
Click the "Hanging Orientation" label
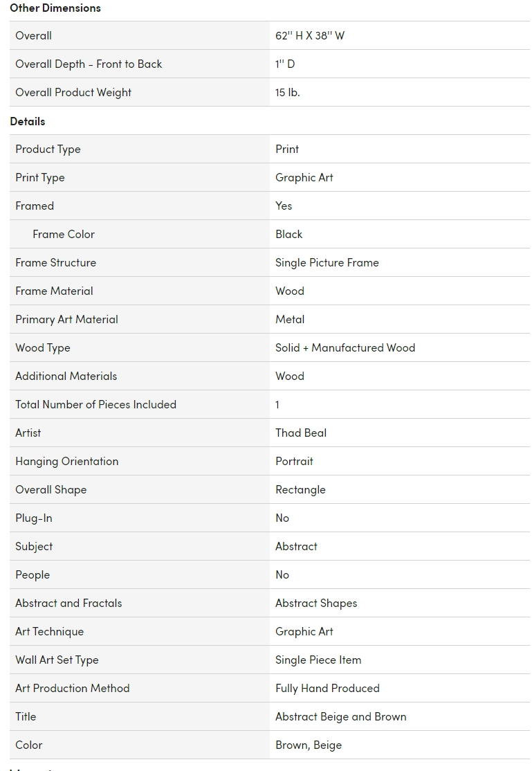tap(66, 462)
